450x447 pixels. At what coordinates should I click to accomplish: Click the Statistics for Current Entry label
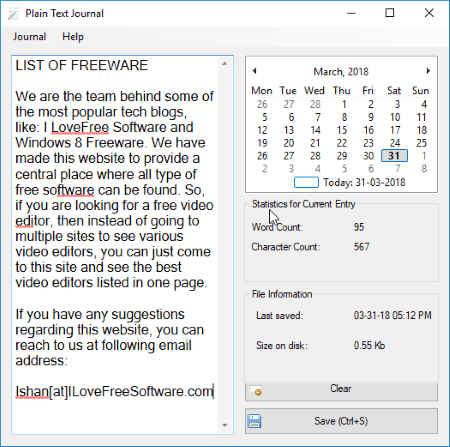pyautogui.click(x=304, y=204)
